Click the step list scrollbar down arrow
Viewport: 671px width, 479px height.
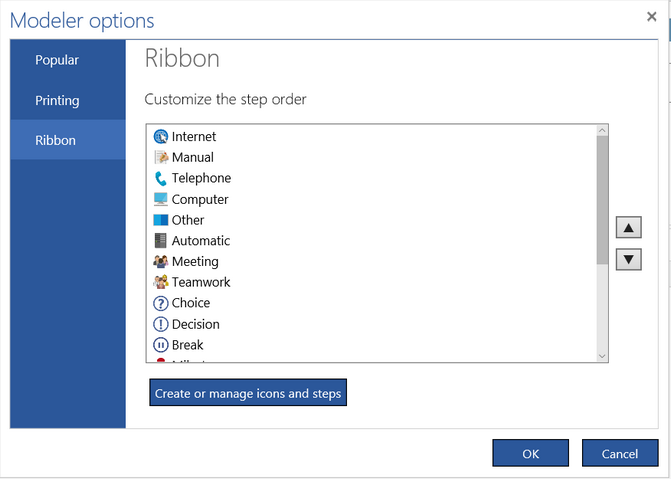pyautogui.click(x=602, y=355)
